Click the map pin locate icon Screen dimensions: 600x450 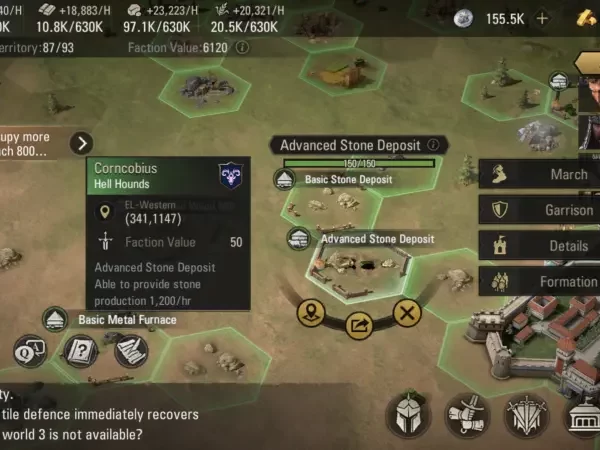pos(311,313)
